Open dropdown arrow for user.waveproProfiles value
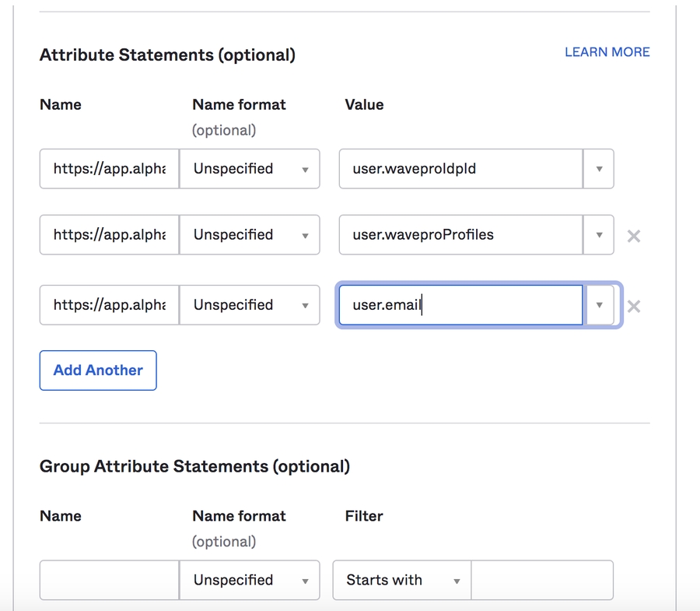Viewport: 700px width, 611px height. coord(598,235)
